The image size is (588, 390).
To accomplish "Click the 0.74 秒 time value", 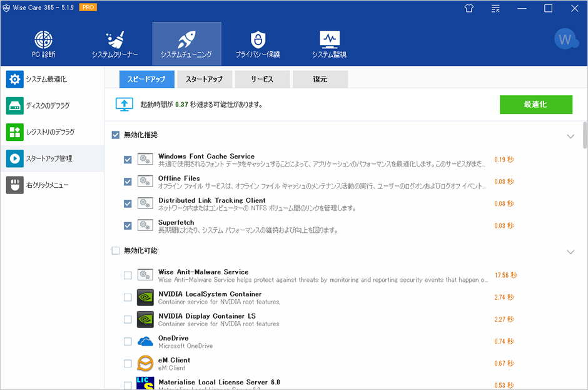I will (x=504, y=341).
